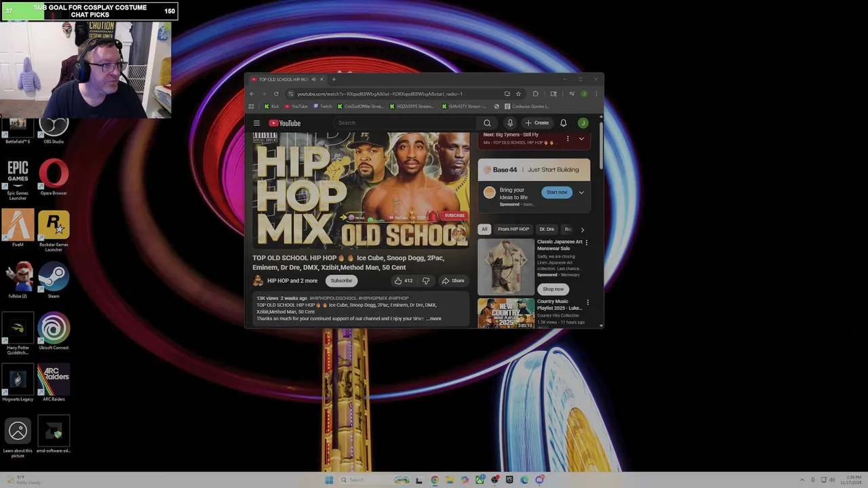Open the green J account avatar on YouTube
The image size is (868, 488).
[583, 123]
